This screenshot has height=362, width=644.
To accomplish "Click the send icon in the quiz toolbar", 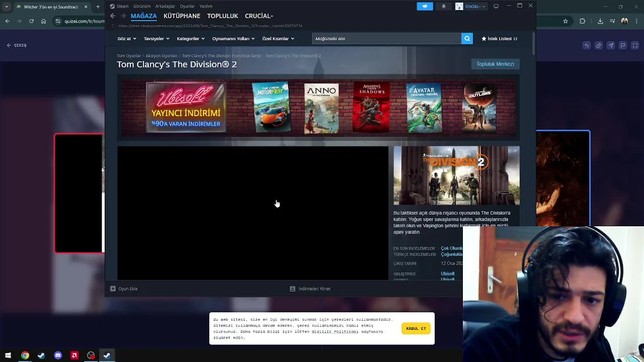I will pos(611,45).
